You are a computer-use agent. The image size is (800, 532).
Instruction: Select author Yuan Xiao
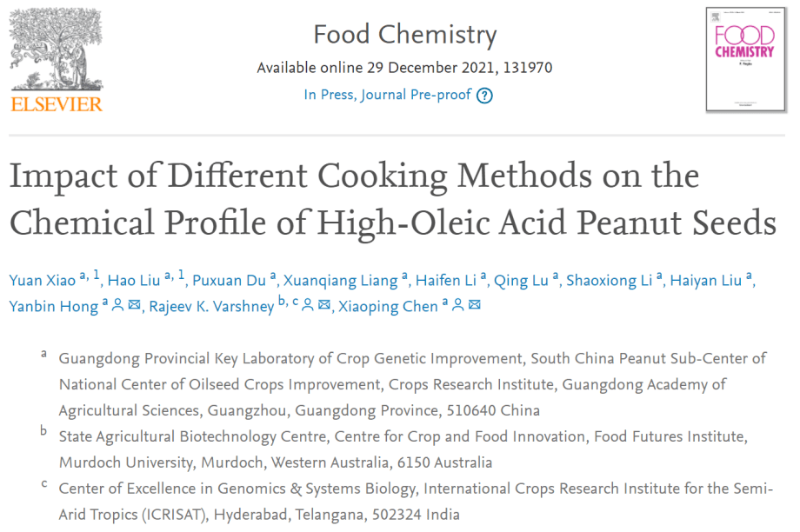42,280
